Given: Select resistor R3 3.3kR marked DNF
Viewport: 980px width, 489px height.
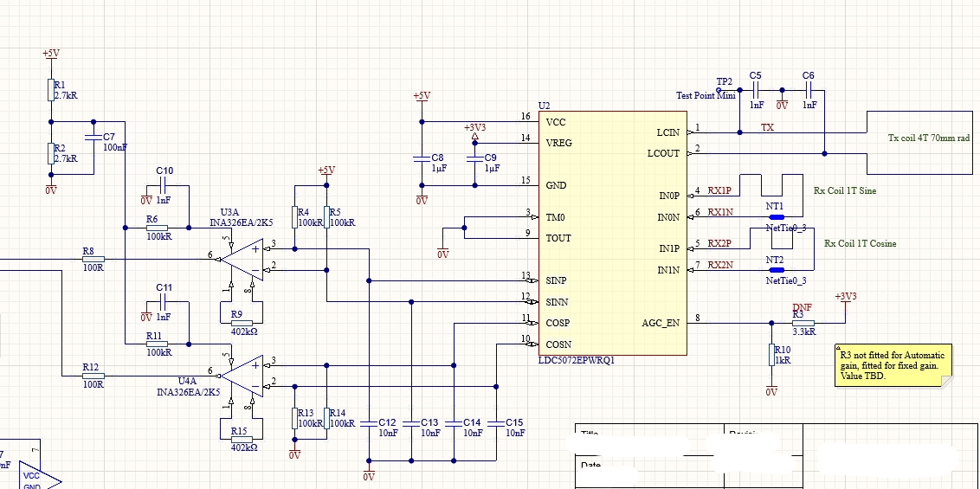Looking at the screenshot, I should (803, 323).
